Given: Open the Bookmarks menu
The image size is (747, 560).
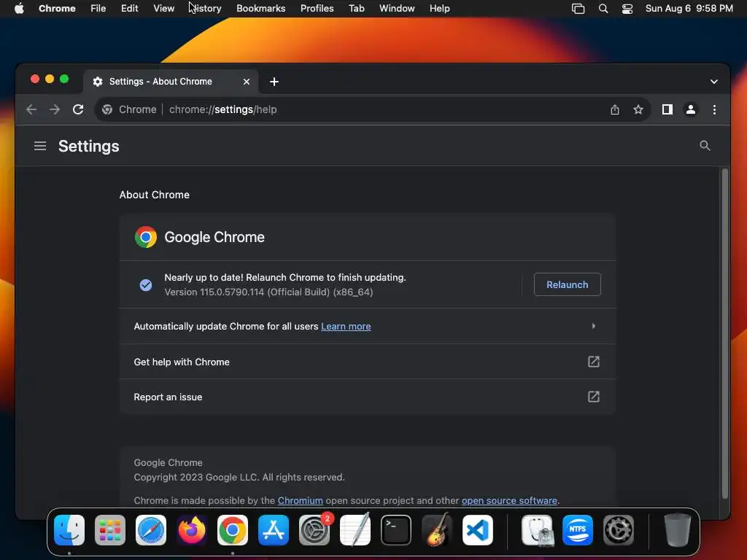Looking at the screenshot, I should [x=261, y=8].
